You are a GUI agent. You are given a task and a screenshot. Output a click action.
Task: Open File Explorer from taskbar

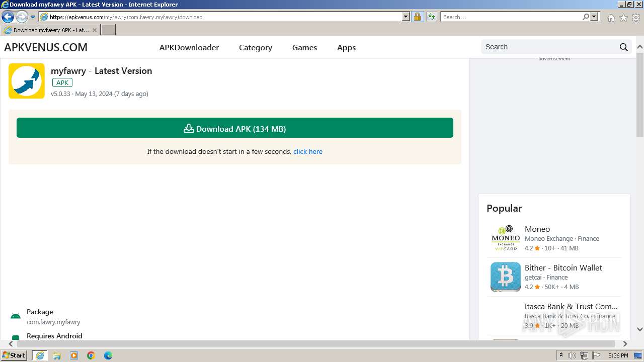pos(57,355)
